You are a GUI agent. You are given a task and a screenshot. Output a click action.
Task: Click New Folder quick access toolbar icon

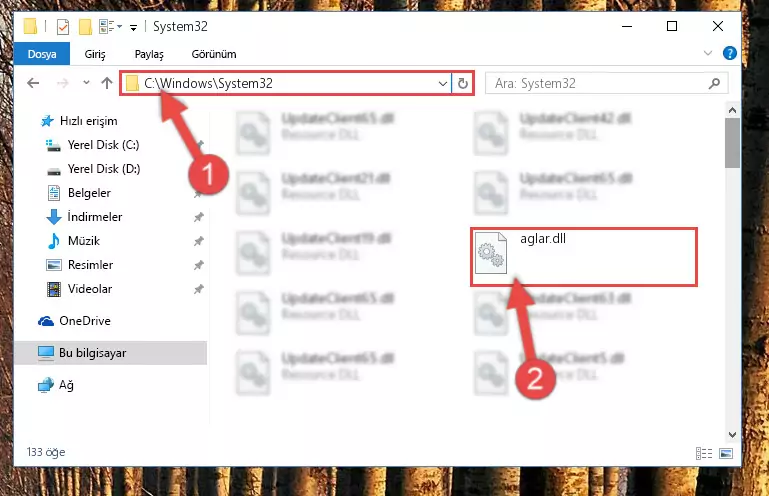85,26
